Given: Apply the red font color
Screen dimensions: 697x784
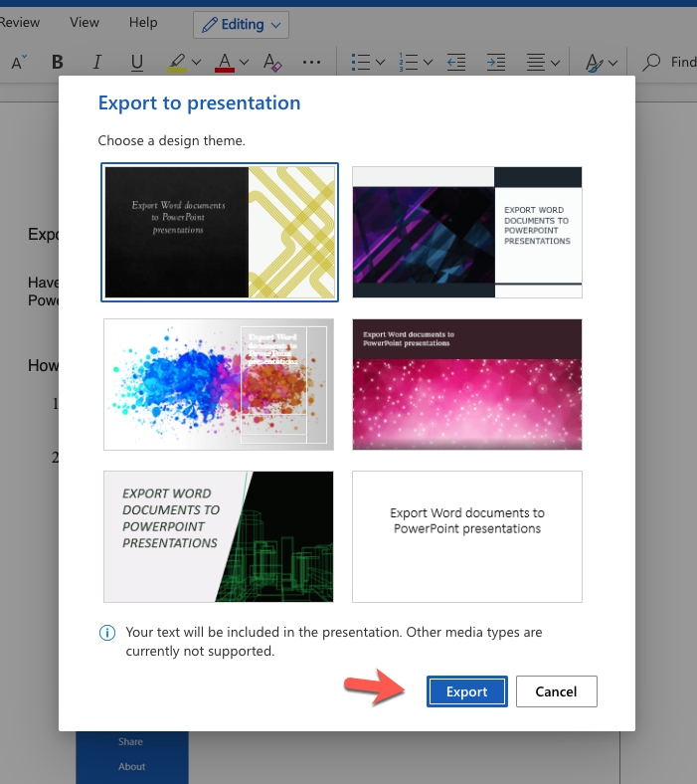Looking at the screenshot, I should pyautogui.click(x=225, y=63).
